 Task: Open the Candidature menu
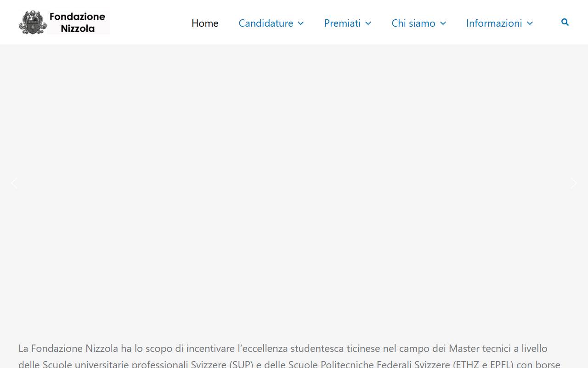(x=266, y=23)
